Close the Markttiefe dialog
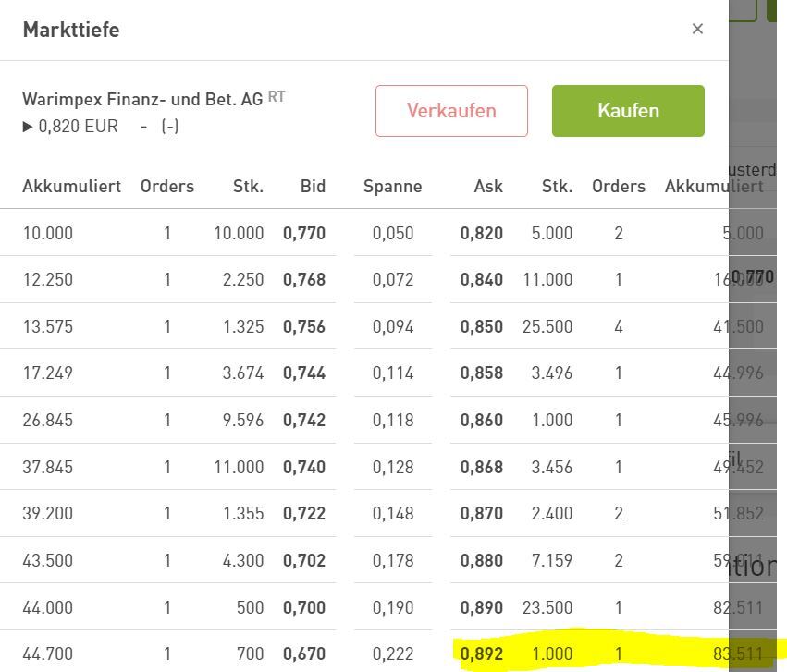787x672 pixels. pyautogui.click(x=697, y=29)
